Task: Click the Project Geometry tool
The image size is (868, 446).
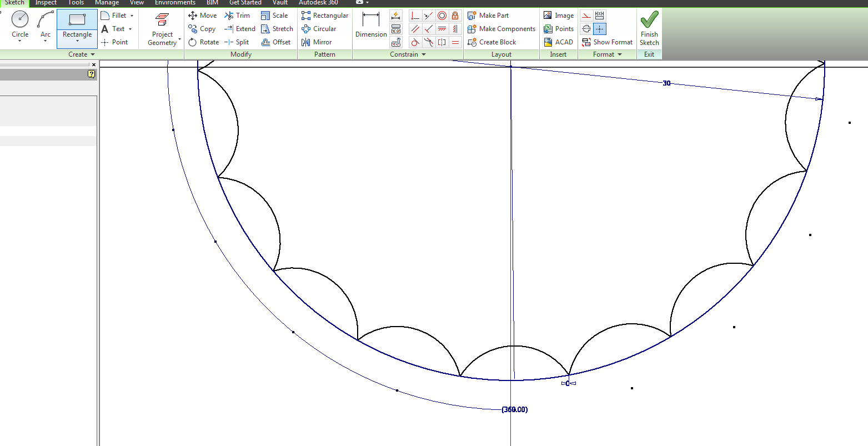Action: point(162,29)
